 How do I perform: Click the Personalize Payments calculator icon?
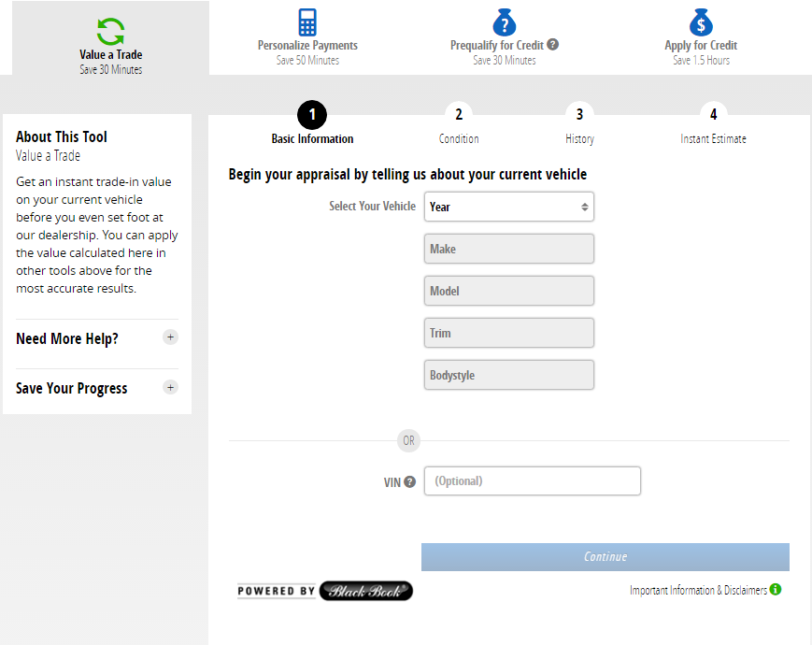pyautogui.click(x=307, y=22)
